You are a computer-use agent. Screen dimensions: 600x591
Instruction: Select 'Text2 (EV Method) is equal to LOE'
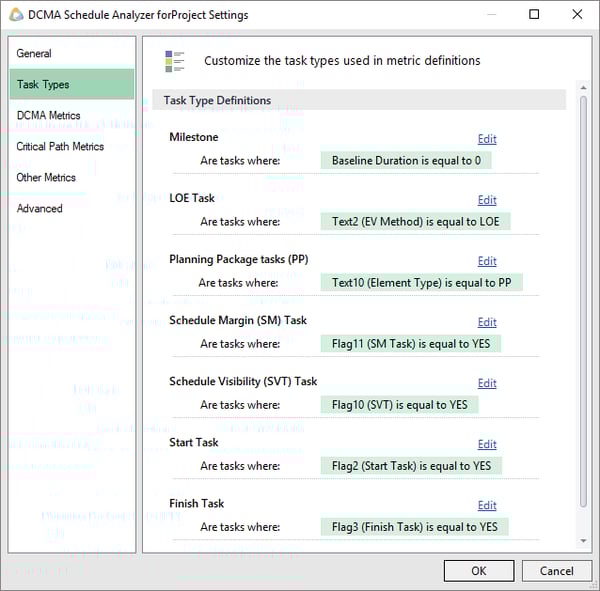(x=416, y=221)
